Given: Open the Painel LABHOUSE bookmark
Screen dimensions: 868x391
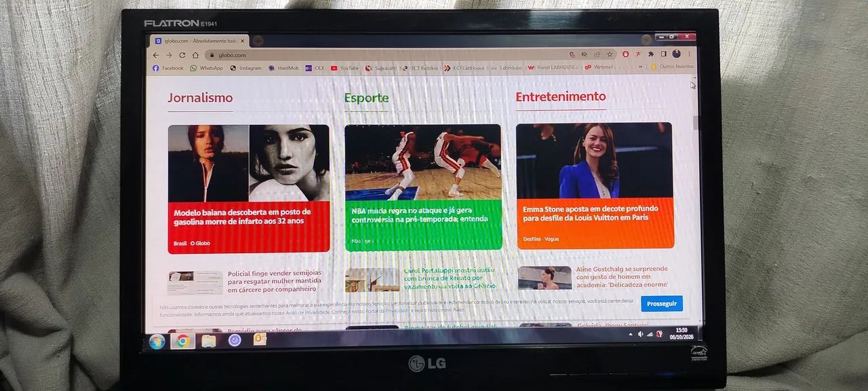Looking at the screenshot, I should point(553,67).
